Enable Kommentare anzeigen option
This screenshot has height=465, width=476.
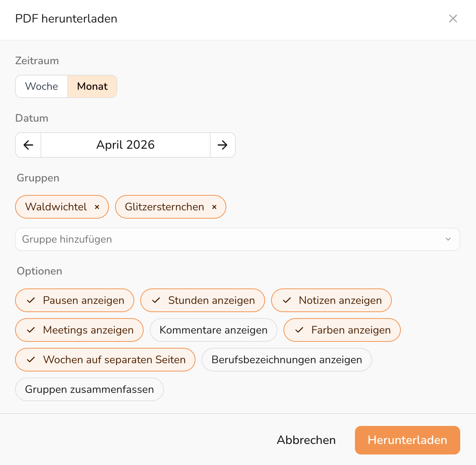[214, 330]
